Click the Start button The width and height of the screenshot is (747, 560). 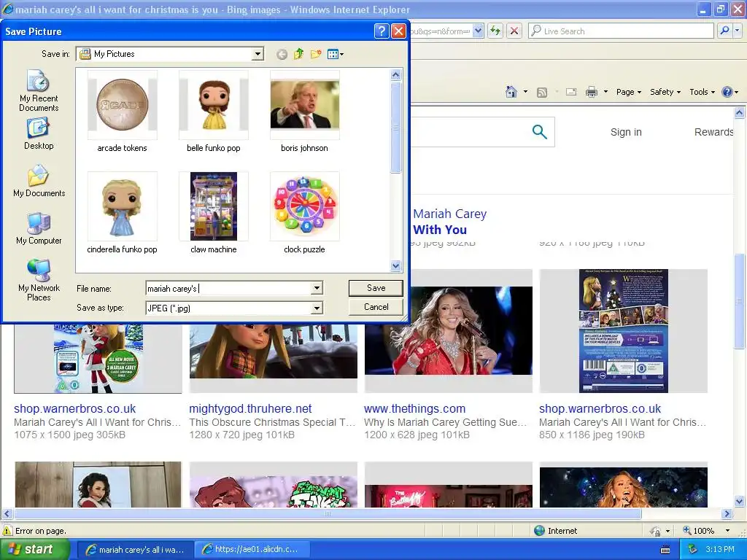pos(34,549)
